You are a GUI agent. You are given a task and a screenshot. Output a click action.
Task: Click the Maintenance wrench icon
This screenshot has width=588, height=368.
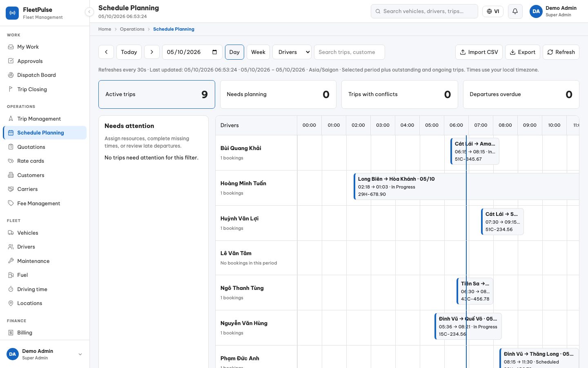point(11,261)
